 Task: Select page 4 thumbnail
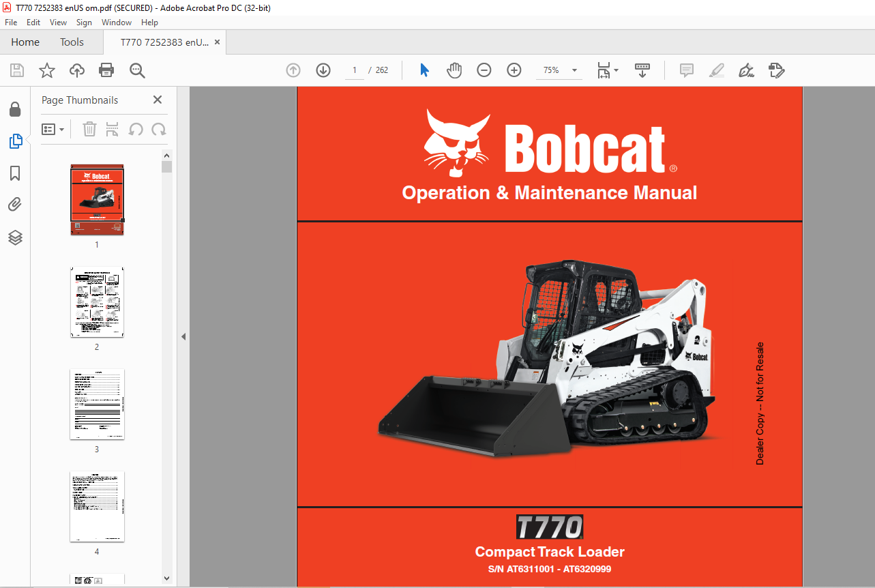(97, 507)
